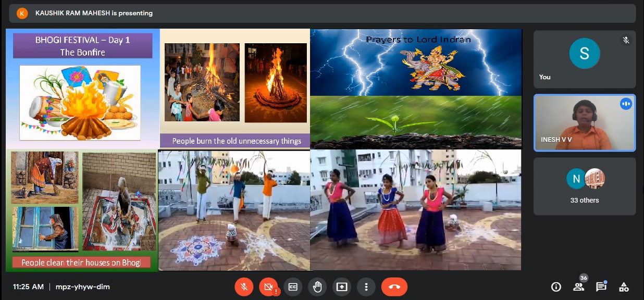Viewport: 644px width, 300px height.
Task: Unmute the microphone
Action: [243, 287]
